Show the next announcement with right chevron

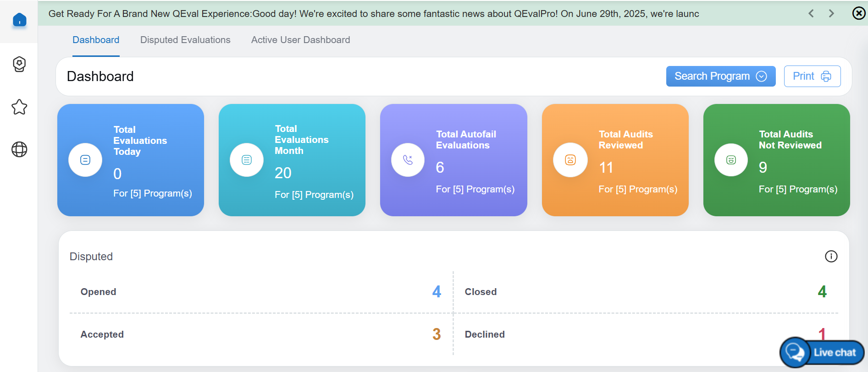tap(831, 13)
